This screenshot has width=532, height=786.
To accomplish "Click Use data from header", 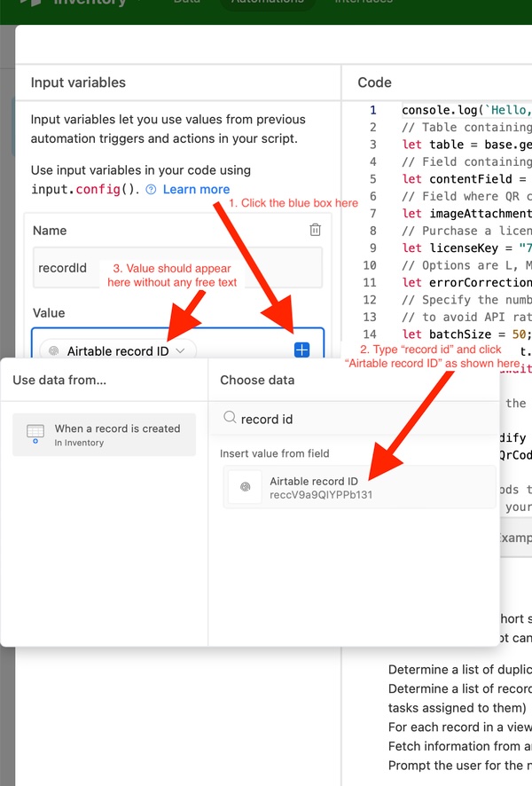I will (x=59, y=380).
